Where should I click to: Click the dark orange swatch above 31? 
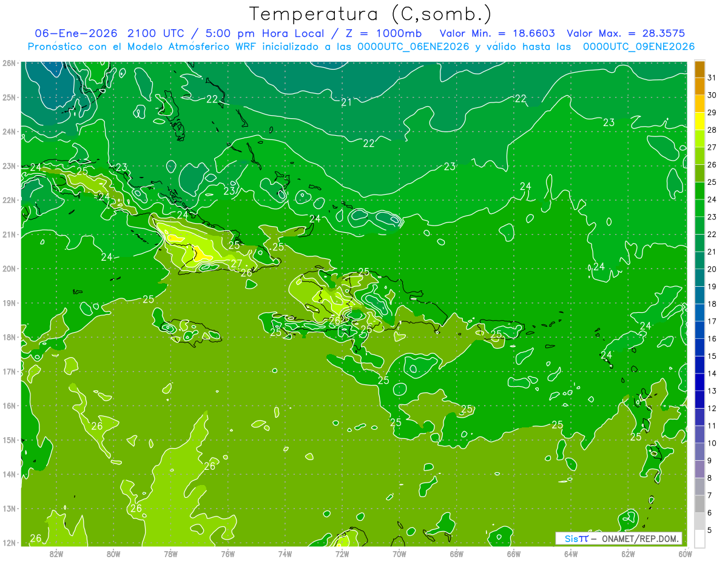tap(699, 69)
